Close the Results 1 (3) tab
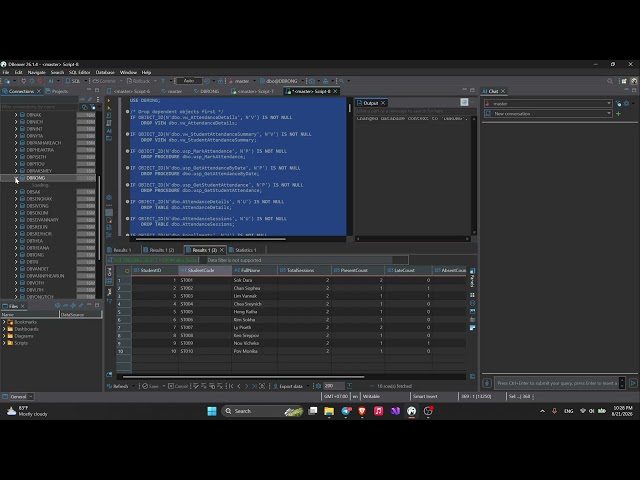 tap(222, 250)
